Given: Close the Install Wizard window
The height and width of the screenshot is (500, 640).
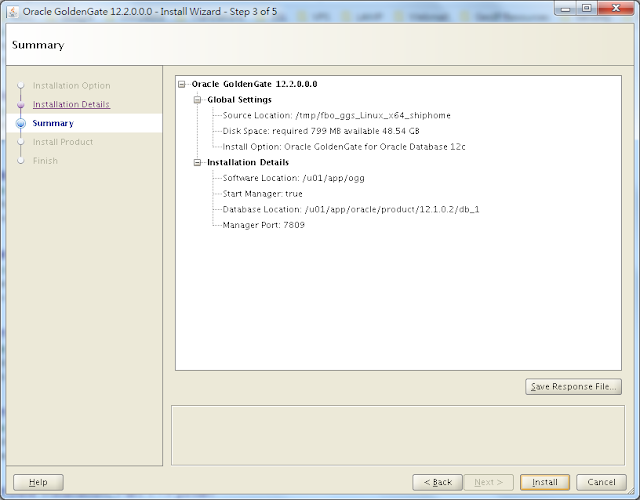Looking at the screenshot, I should (x=616, y=9).
